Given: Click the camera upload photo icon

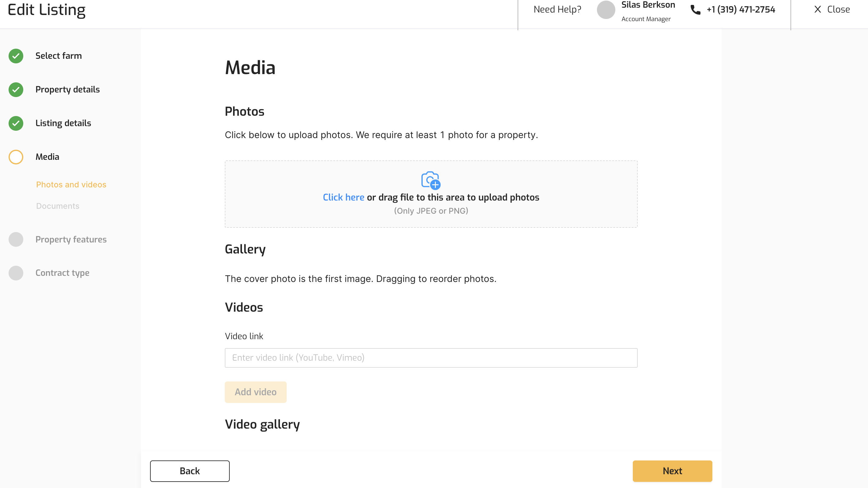Looking at the screenshot, I should [x=431, y=180].
